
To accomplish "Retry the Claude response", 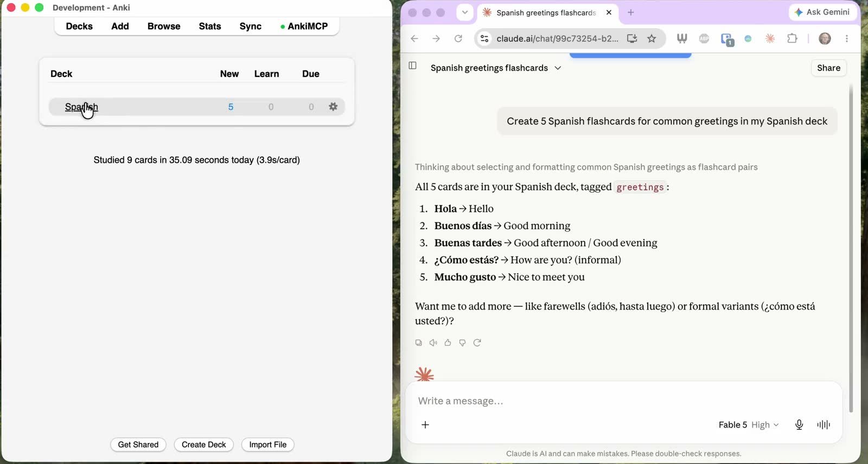I will coord(477,343).
